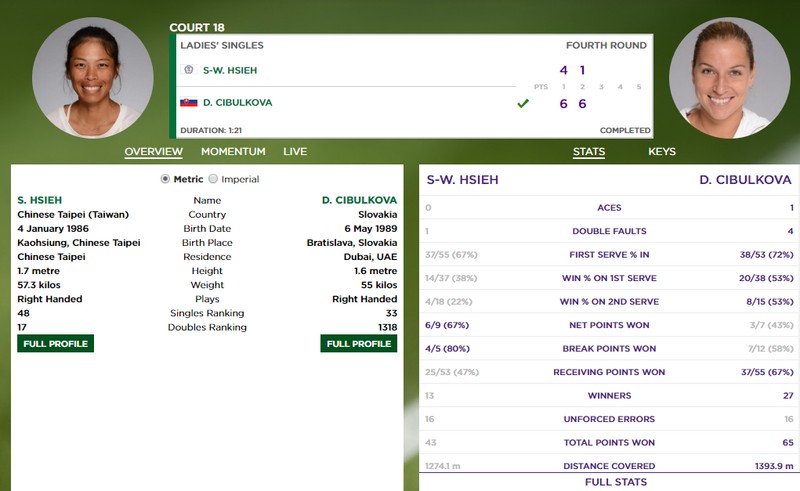Click the Fourth Round label
The height and width of the screenshot is (491, 800).
point(606,45)
